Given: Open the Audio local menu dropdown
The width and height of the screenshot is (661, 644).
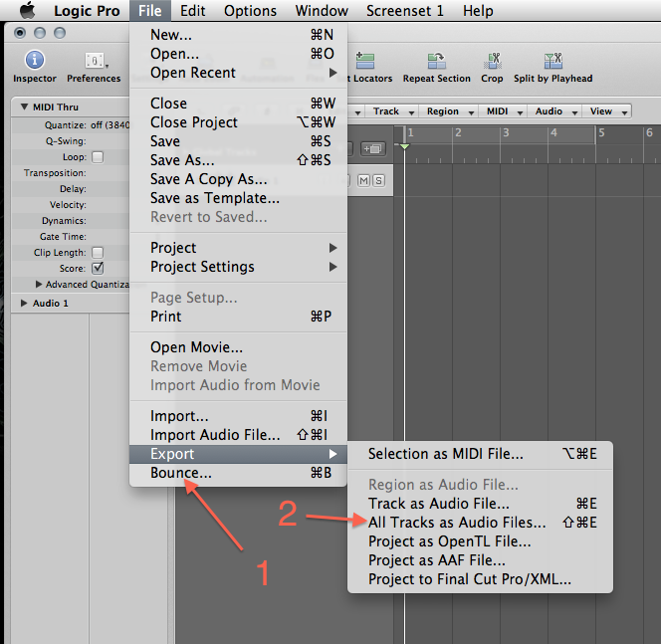Looking at the screenshot, I should tap(554, 111).
